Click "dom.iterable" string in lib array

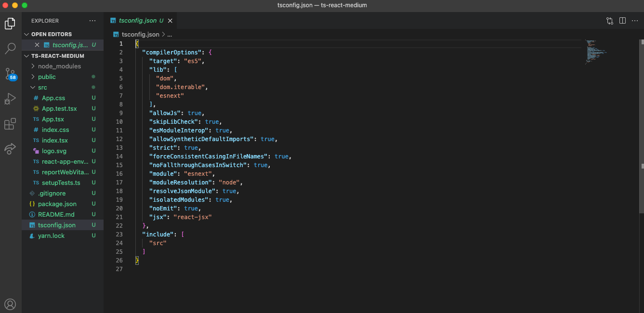[182, 87]
